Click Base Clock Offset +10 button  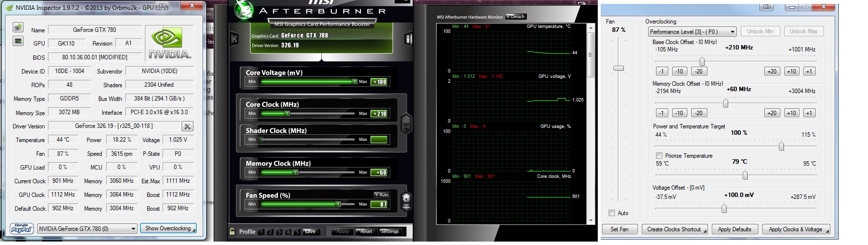pyautogui.click(x=791, y=72)
